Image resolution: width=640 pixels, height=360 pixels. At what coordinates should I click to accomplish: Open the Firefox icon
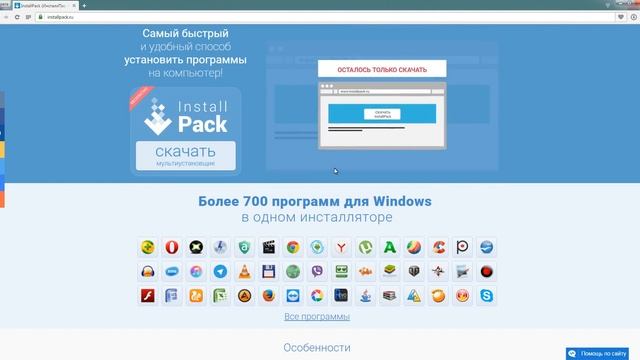269,296
